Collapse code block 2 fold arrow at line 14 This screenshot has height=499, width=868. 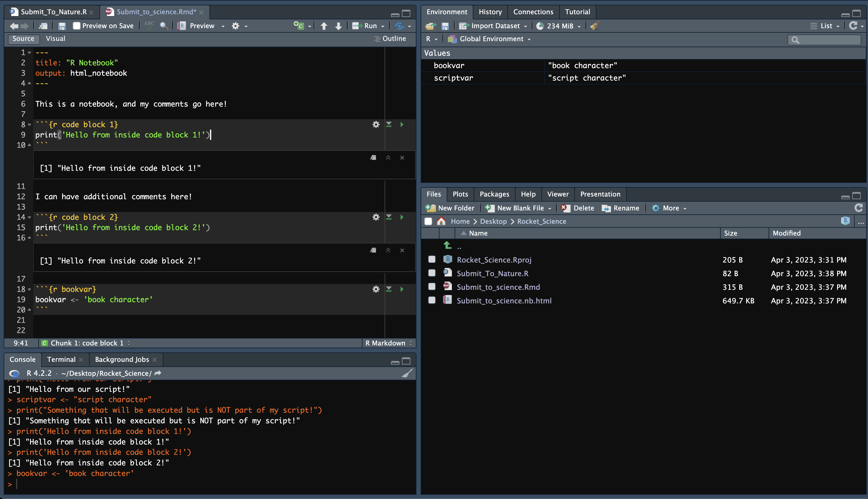[x=29, y=217]
